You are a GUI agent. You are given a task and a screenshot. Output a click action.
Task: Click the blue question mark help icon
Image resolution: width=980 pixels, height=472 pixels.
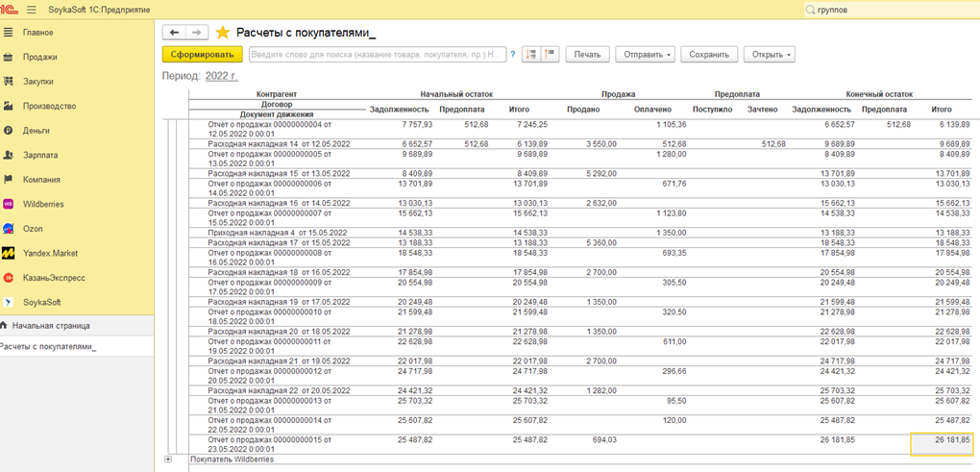(x=513, y=55)
